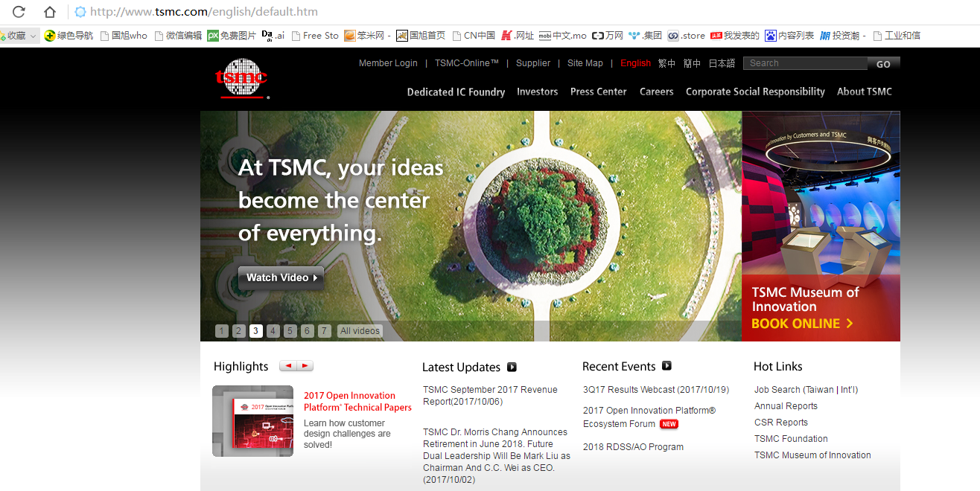
Task: Open the Investors navigation menu
Action: pos(537,92)
